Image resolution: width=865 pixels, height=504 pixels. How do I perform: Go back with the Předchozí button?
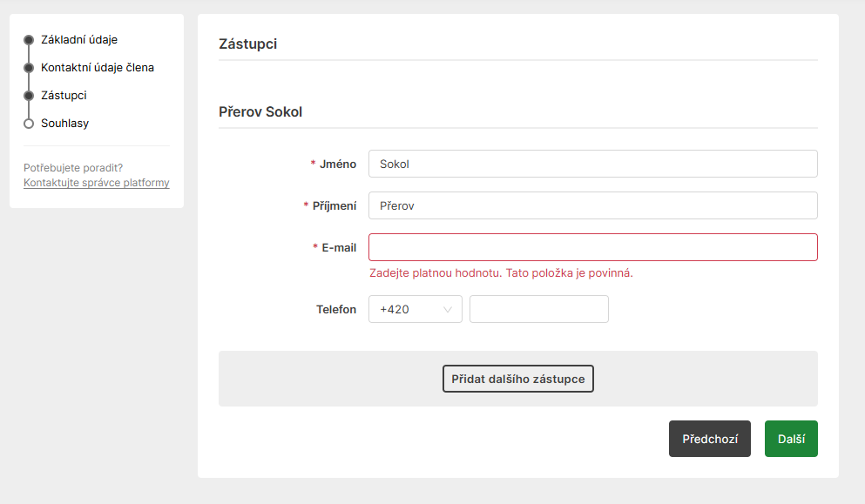[x=709, y=439]
